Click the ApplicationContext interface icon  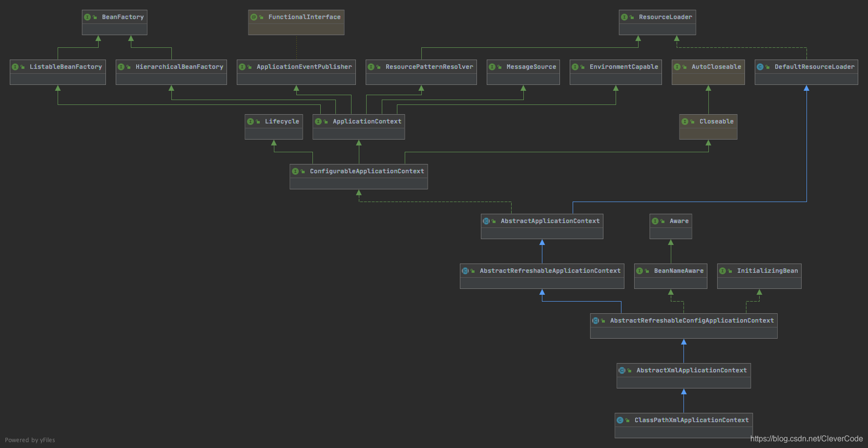pyautogui.click(x=318, y=122)
